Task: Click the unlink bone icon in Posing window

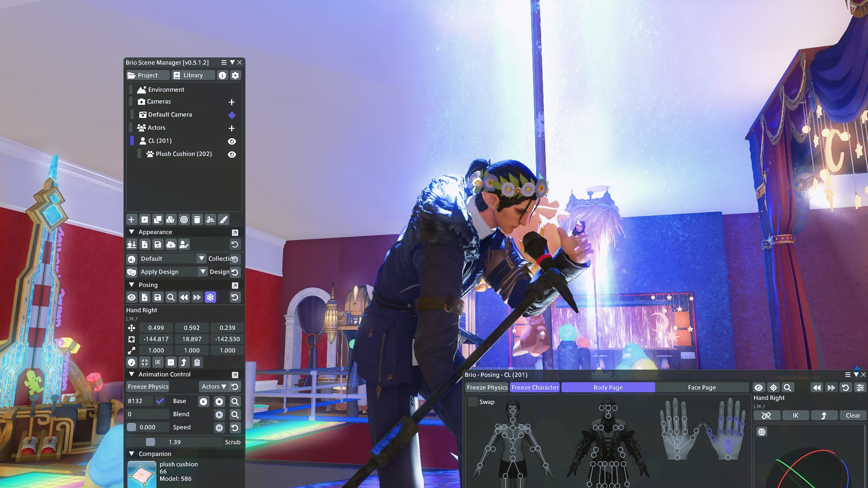Action: [x=766, y=416]
